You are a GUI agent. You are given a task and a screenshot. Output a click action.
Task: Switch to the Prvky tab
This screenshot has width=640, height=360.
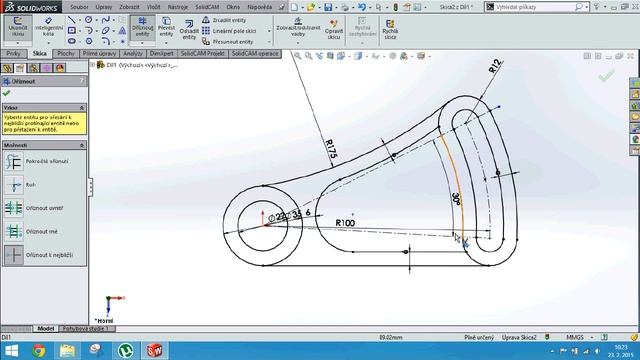tap(13, 53)
